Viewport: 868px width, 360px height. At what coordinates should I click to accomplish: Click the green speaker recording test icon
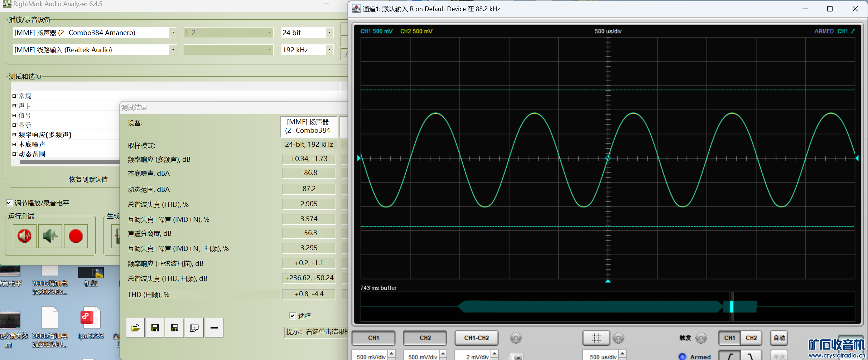[50, 236]
